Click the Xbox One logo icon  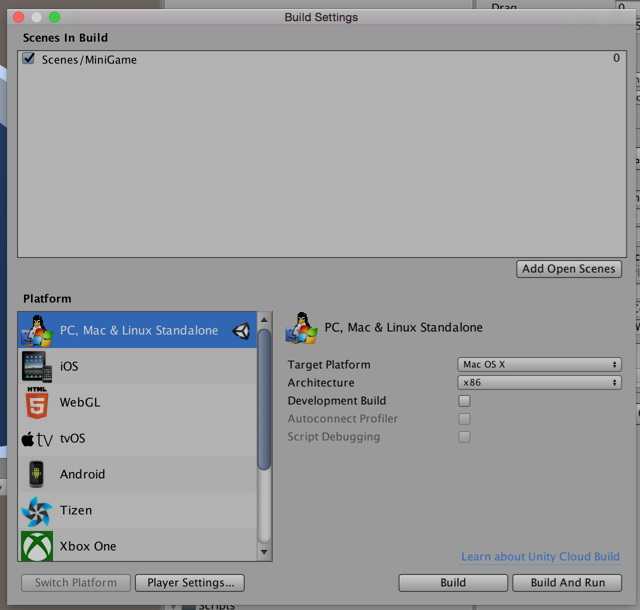coord(37,546)
